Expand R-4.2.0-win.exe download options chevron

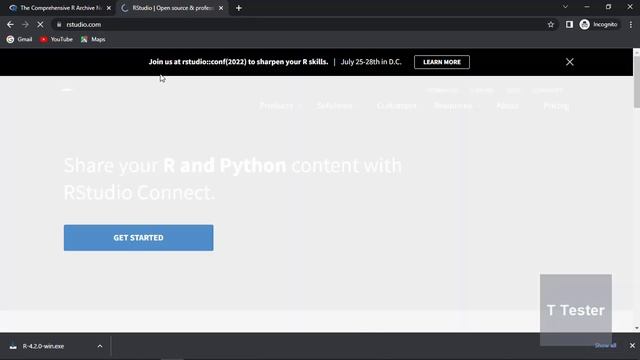(x=100, y=346)
